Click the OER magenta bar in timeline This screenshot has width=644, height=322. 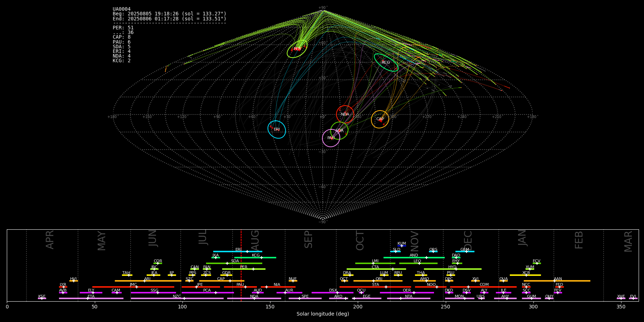click(x=407, y=292)
